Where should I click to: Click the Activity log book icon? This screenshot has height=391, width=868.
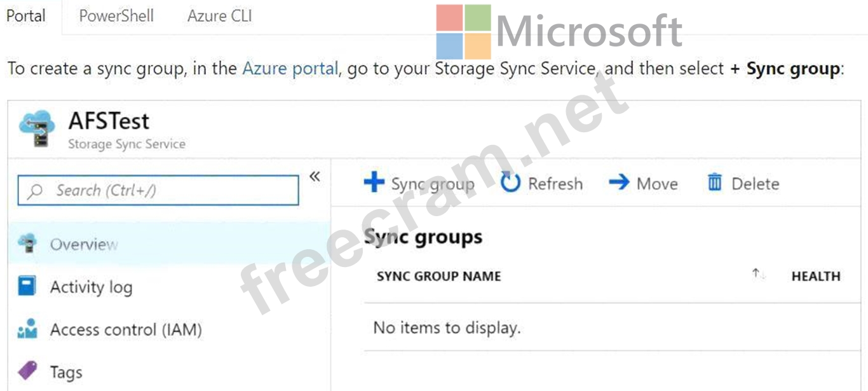pos(27,287)
